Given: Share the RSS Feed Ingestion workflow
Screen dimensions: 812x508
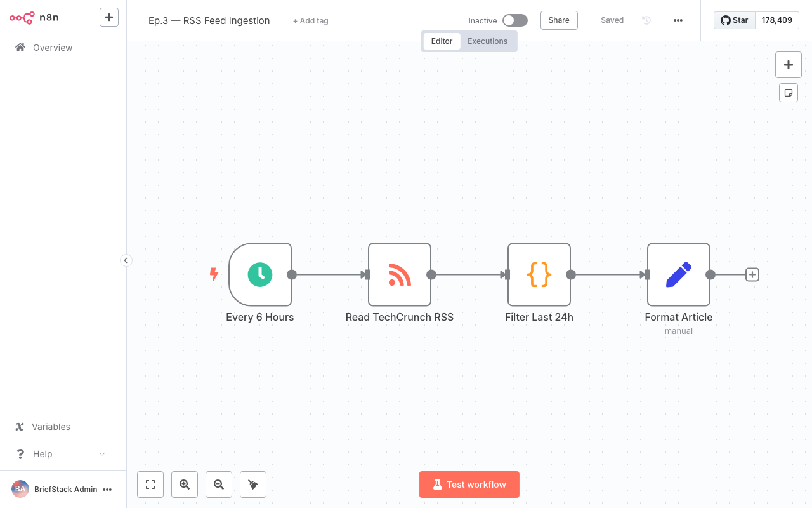Looking at the screenshot, I should [558, 20].
